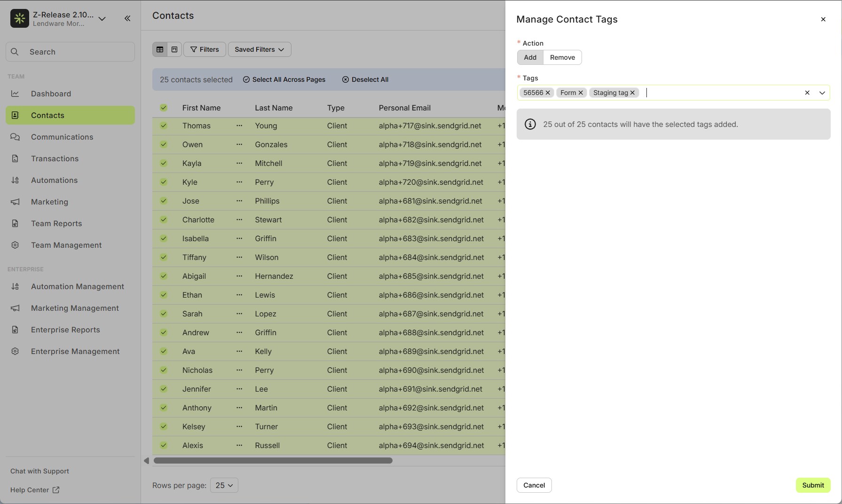Select the Add action option
The height and width of the screenshot is (504, 842).
coord(530,57)
